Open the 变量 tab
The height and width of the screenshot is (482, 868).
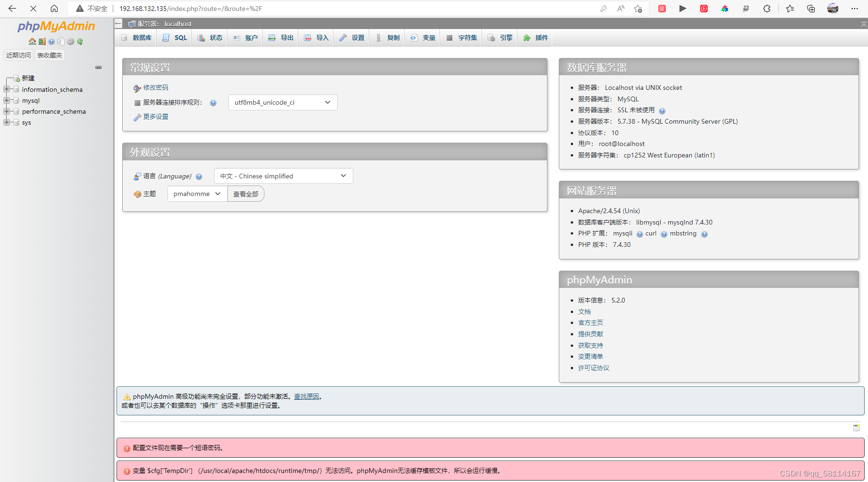[423, 38]
